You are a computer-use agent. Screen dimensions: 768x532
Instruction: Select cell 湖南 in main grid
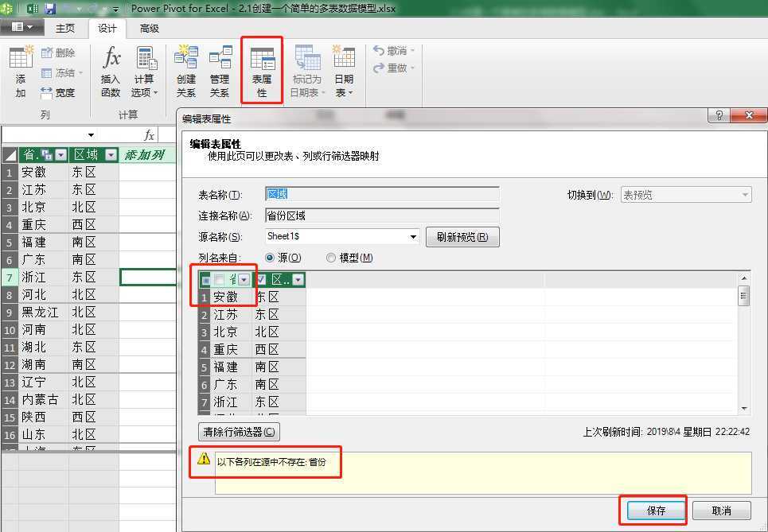(x=44, y=365)
